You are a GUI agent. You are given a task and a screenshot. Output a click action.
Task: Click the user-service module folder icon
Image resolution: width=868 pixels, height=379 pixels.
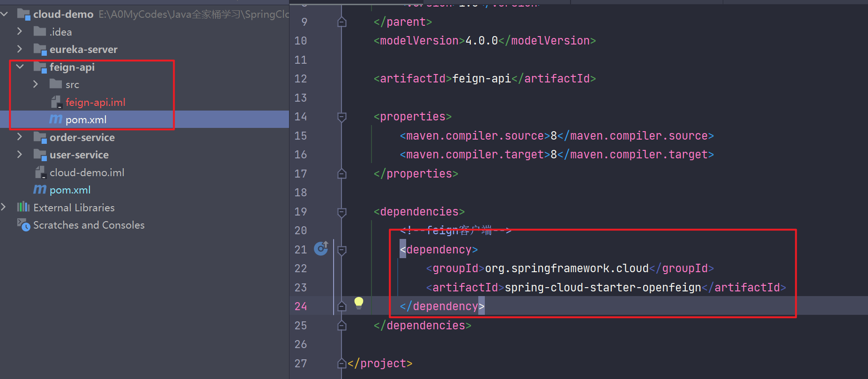click(x=40, y=155)
